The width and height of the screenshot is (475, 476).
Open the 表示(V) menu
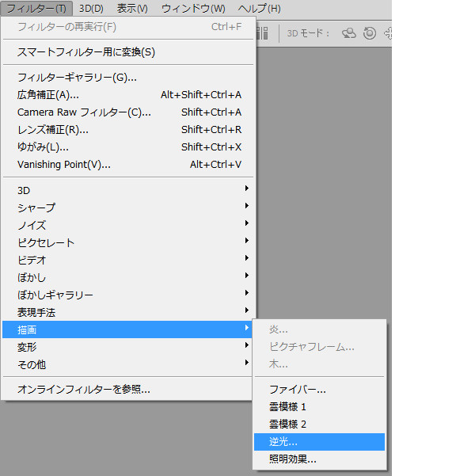point(132,9)
